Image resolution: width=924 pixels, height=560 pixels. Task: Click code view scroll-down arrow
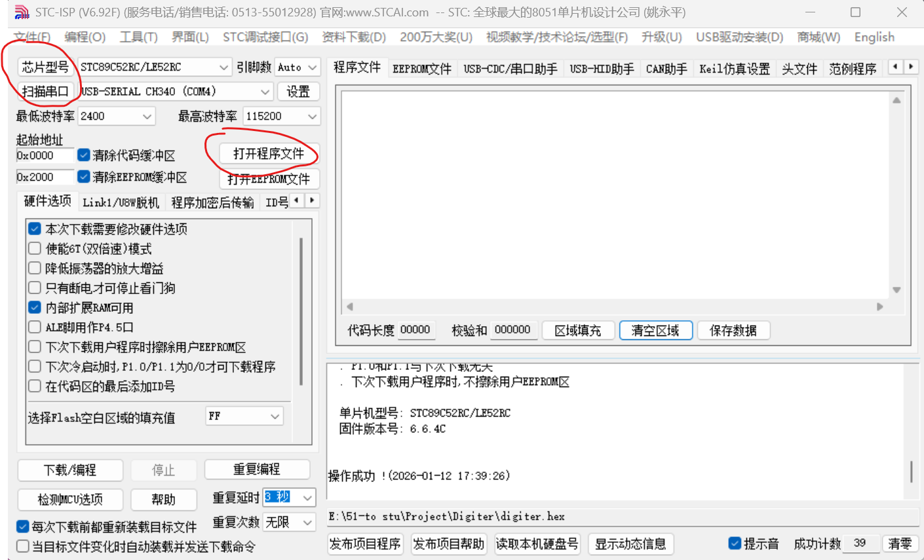pos(896,289)
